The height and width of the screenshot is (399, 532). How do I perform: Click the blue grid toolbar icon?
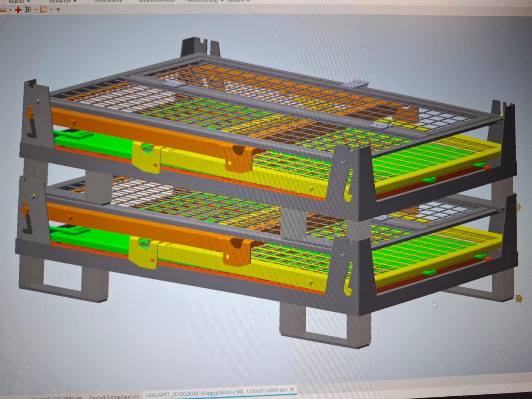pos(28,9)
